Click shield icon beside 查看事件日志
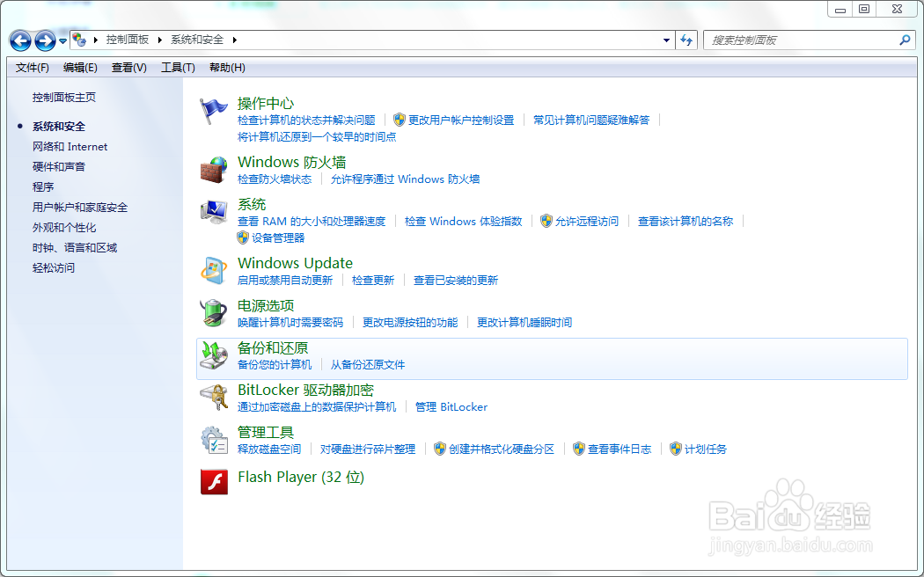924x577 pixels. (x=579, y=449)
